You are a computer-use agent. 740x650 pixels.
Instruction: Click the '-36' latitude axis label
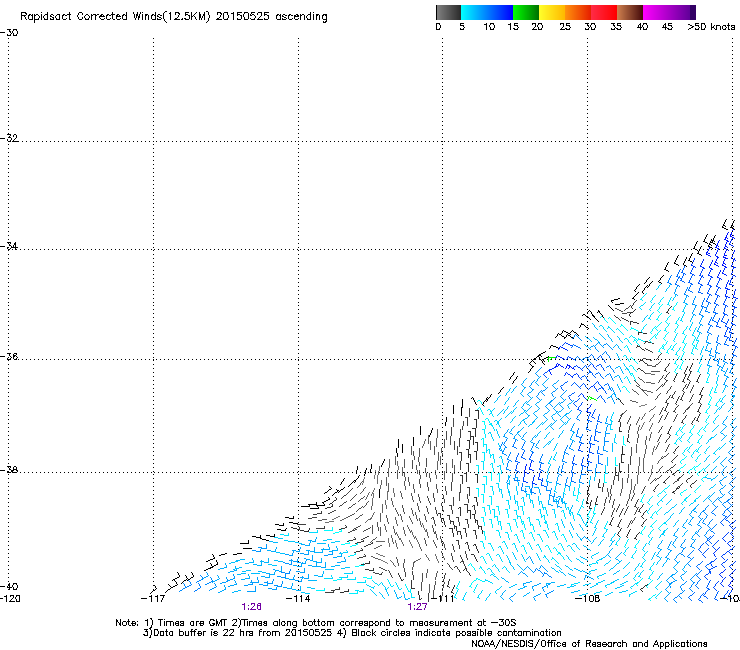[9, 356]
